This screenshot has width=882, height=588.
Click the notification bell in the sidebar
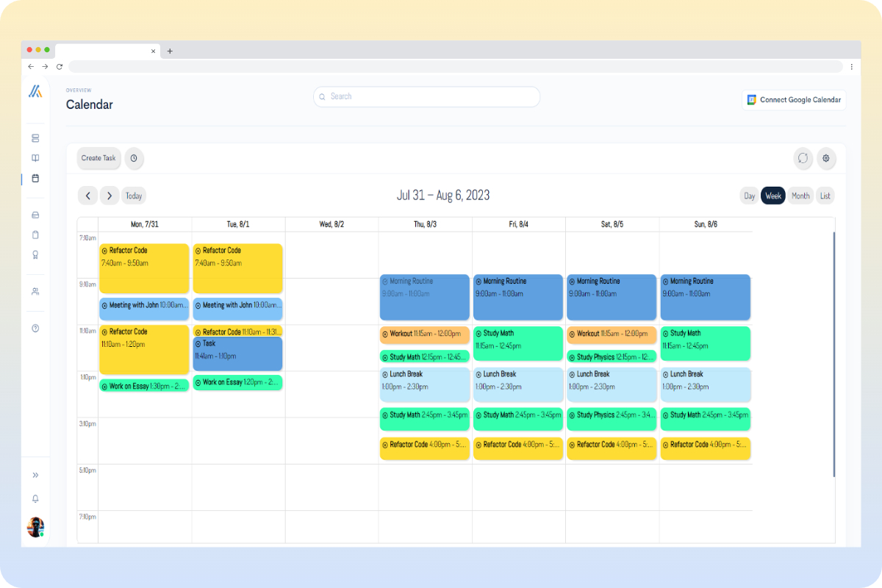(35, 499)
